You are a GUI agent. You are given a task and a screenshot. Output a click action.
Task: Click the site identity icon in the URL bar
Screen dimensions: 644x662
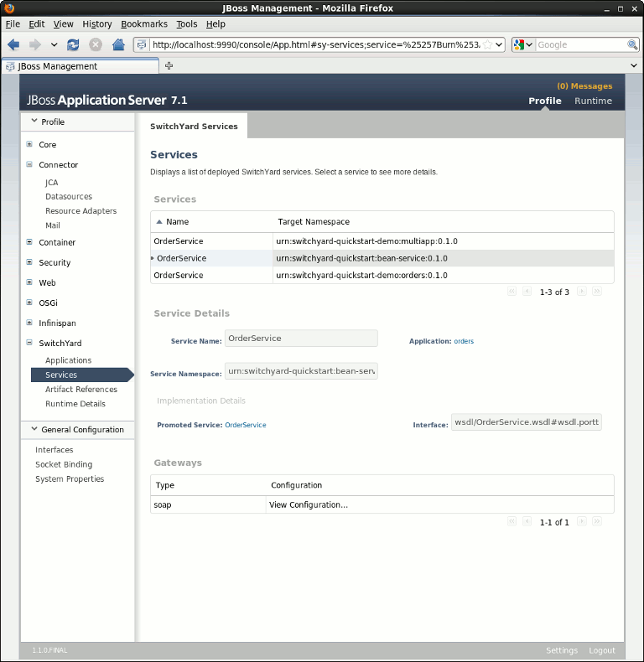(x=142, y=44)
